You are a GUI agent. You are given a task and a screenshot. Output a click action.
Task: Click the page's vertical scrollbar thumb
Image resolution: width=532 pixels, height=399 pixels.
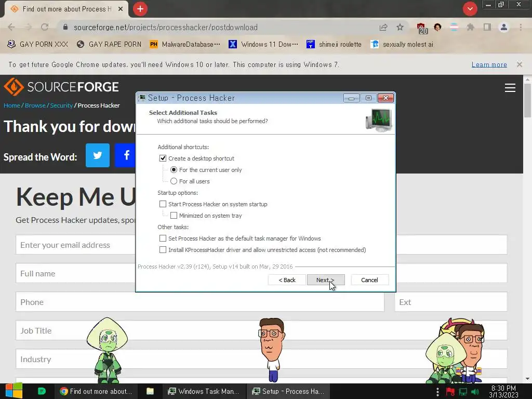pos(527,100)
